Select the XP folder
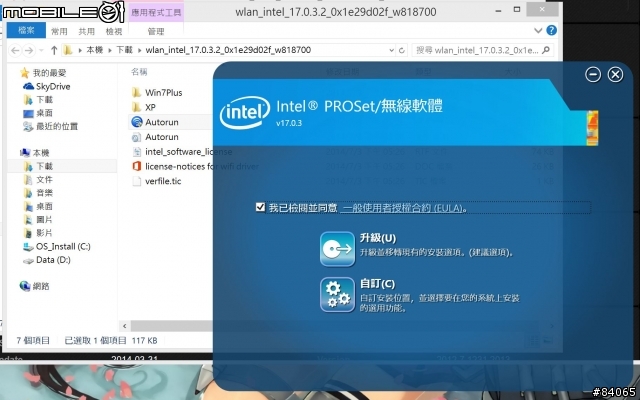The width and height of the screenshot is (640, 400). pos(150,107)
